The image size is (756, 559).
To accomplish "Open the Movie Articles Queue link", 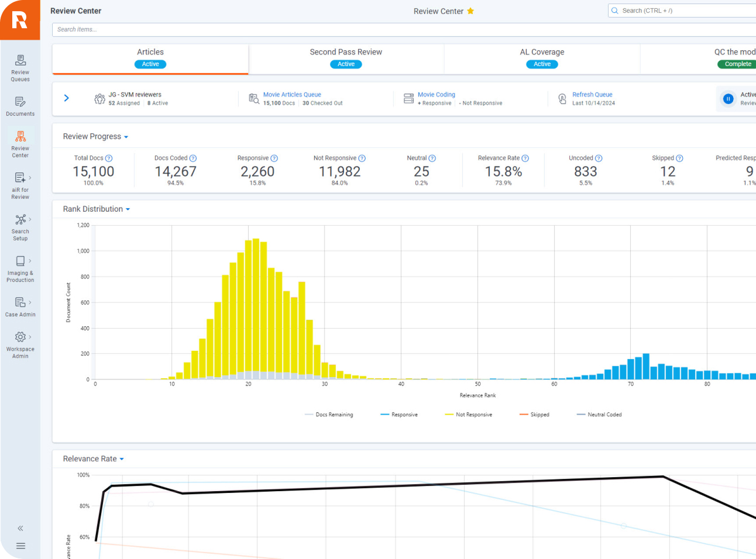I will pos(292,95).
